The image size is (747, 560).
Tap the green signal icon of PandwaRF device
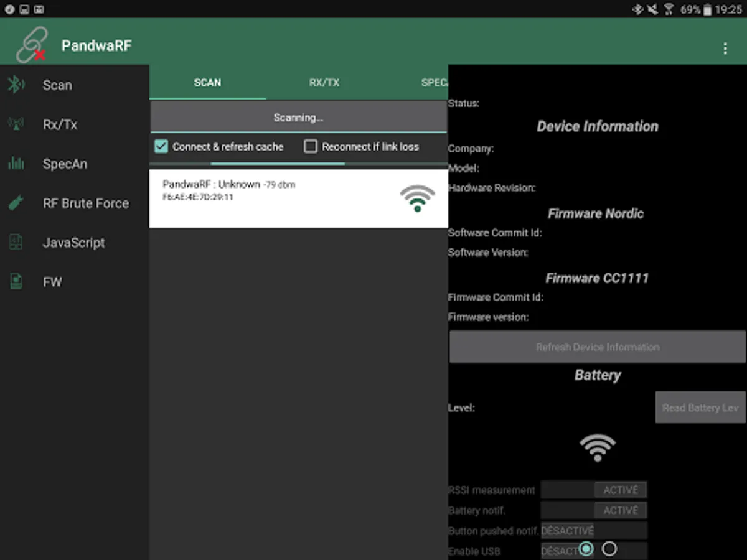click(x=417, y=198)
